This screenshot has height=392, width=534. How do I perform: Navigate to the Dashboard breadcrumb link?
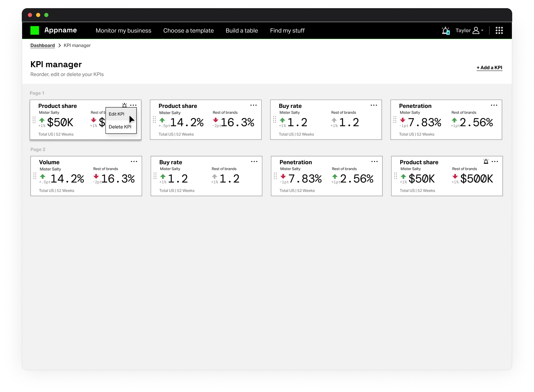point(43,46)
